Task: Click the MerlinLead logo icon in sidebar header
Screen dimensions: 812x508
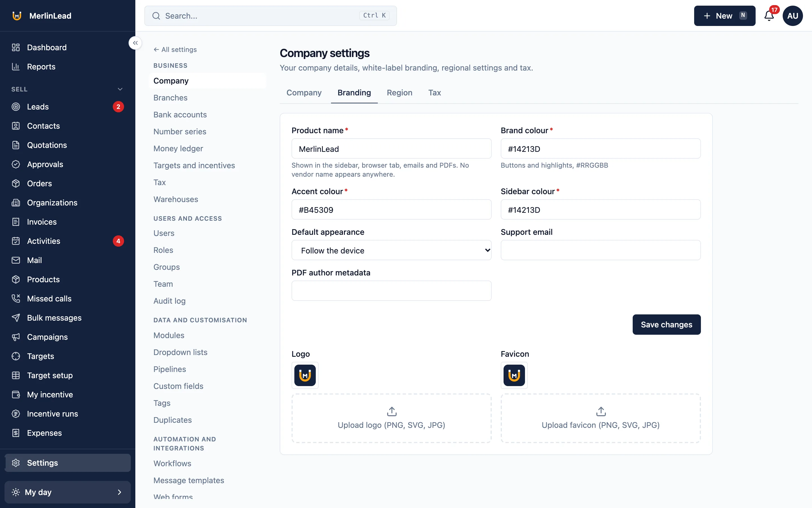Action: (17, 16)
